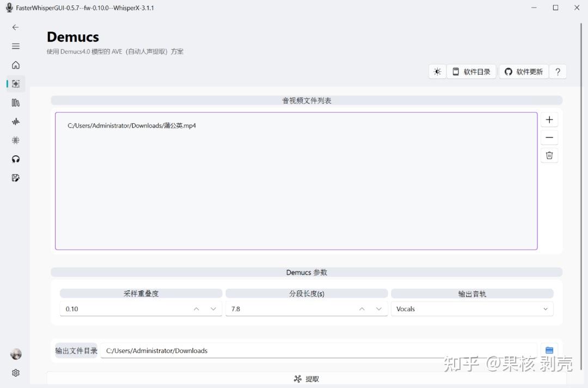588x388 pixels.
Task: Switch to the Demucs section in the sidebar
Action: (15, 84)
